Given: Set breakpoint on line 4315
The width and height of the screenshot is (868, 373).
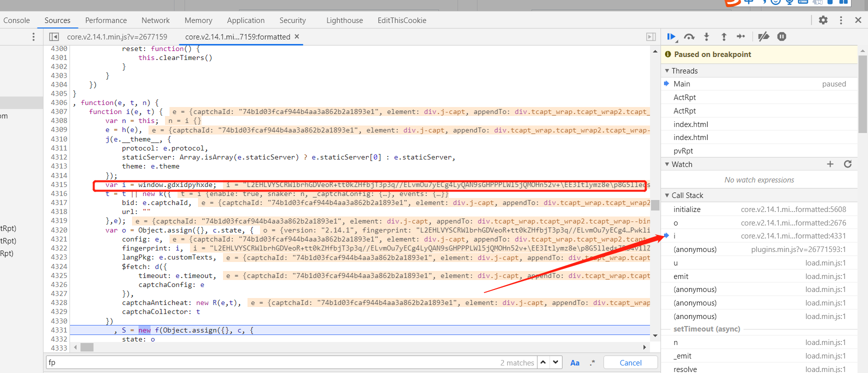Looking at the screenshot, I should (59, 184).
